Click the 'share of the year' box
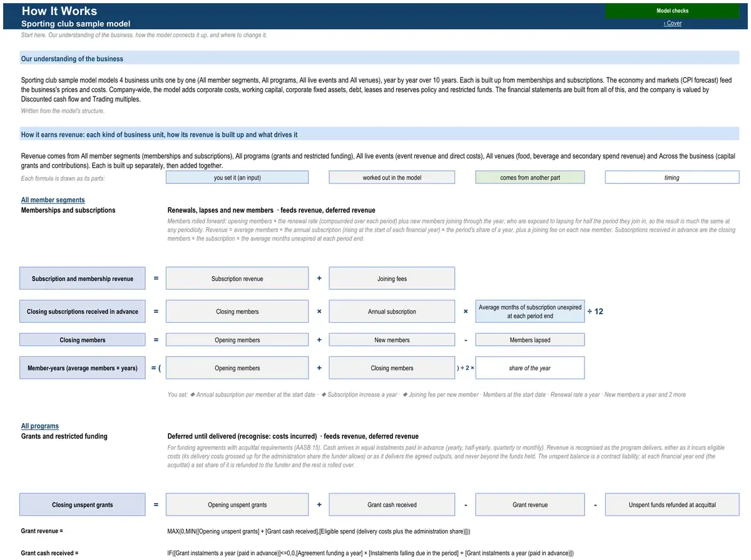 530,368
